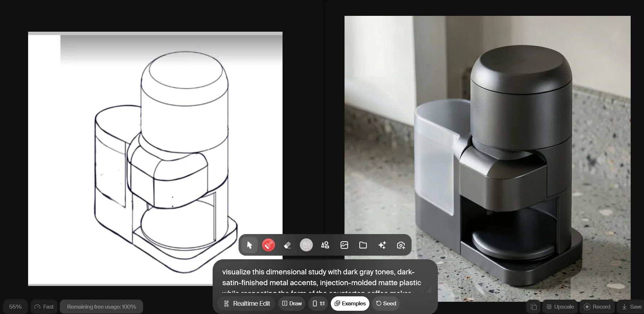
Task: Click the prompt text field
Action: [x=322, y=281]
